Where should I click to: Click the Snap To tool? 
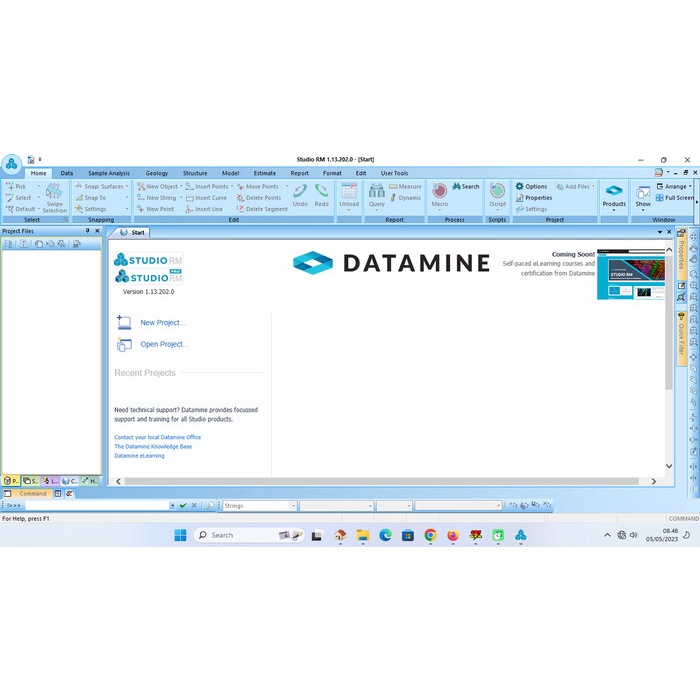pyautogui.click(x=91, y=197)
